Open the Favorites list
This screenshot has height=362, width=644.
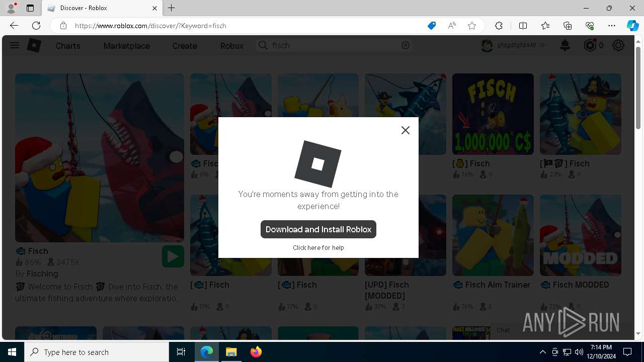coord(545,26)
